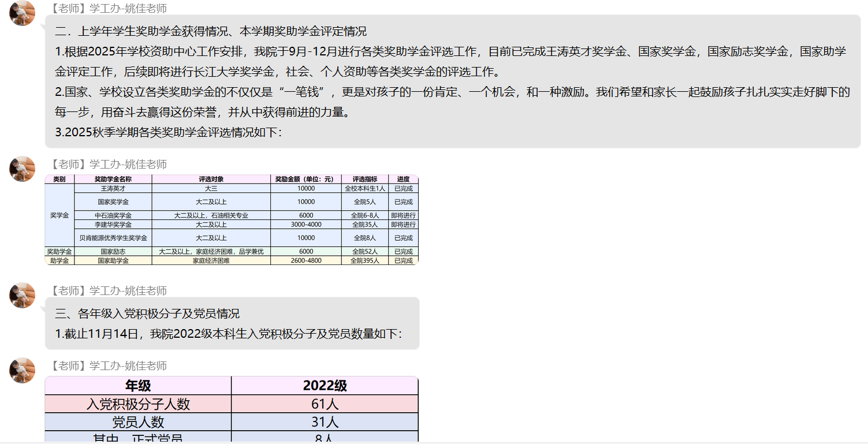Click sender name above the scholarship table image
The width and height of the screenshot is (868, 444).
(x=108, y=164)
